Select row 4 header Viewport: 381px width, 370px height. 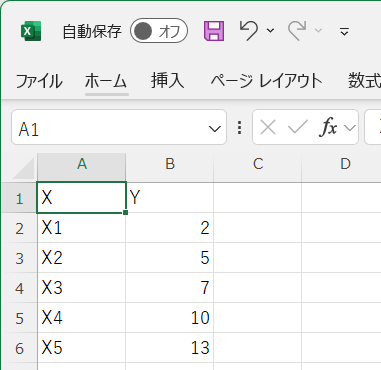[19, 288]
